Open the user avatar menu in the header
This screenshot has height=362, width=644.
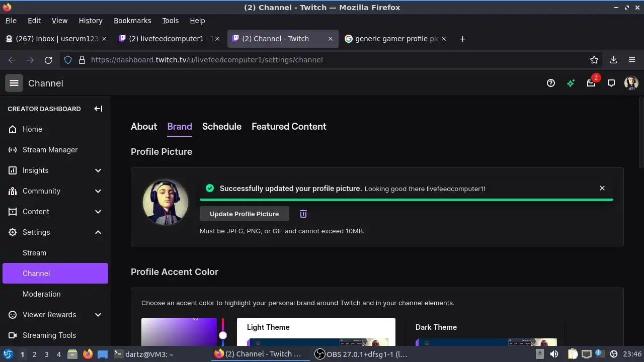coord(631,83)
